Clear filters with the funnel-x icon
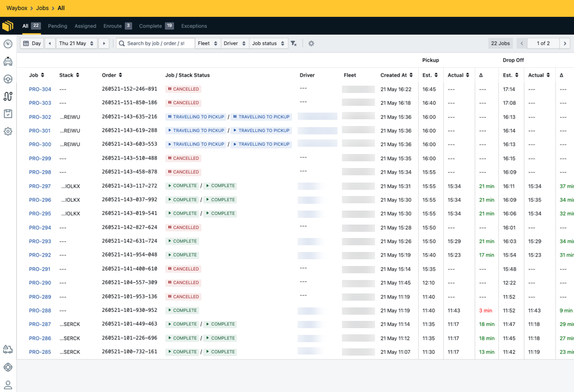Viewport: 574px width, 392px height. [294, 44]
